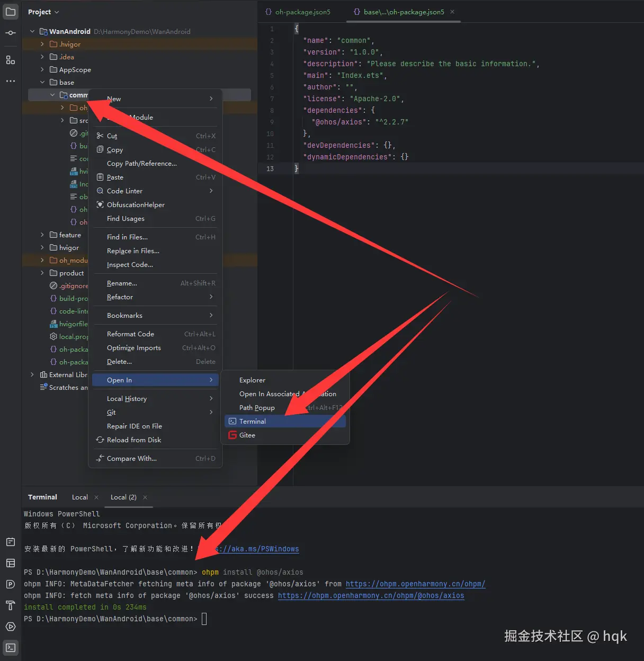Viewport: 644px width, 661px height.
Task: Open More tool windows ellipsis icon
Action: coord(11,81)
